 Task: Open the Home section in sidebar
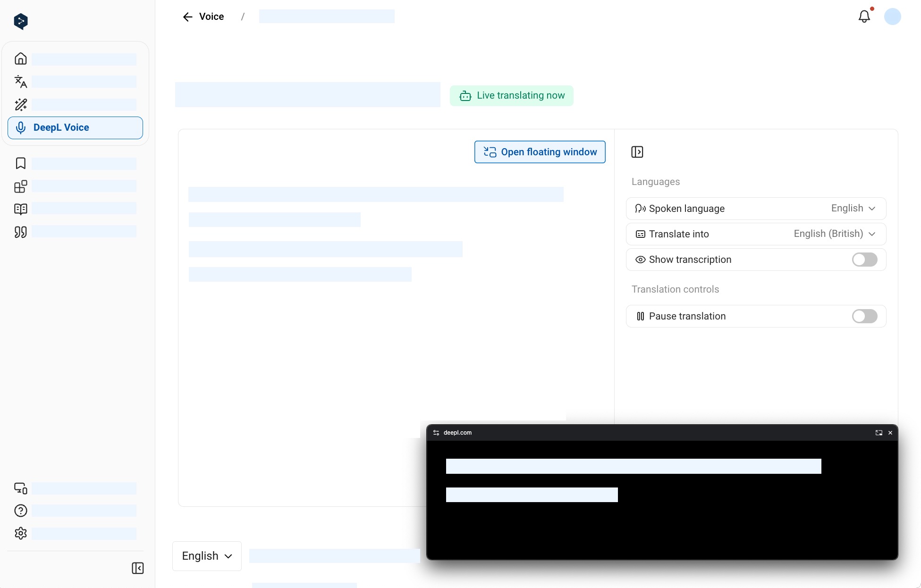(x=21, y=59)
